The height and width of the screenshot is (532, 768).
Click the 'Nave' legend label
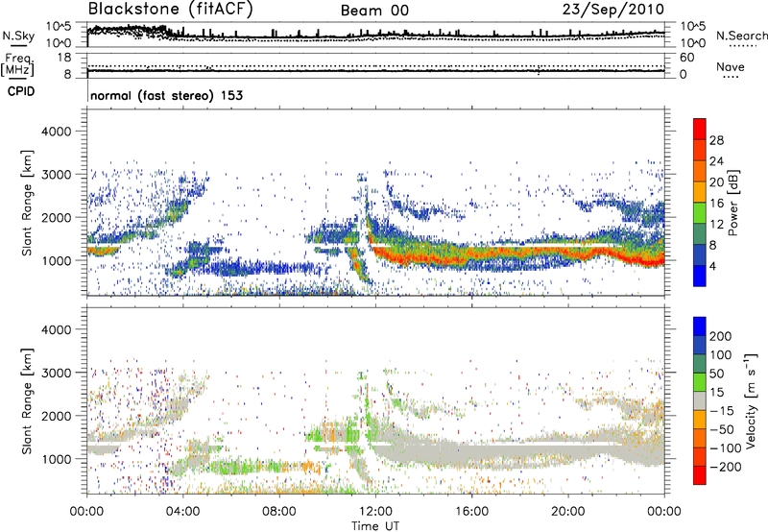click(x=731, y=67)
